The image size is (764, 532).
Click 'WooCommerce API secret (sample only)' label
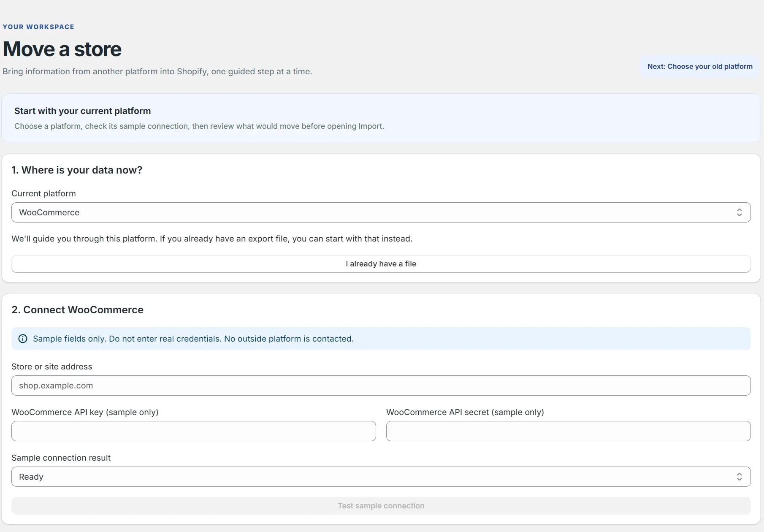coord(465,412)
